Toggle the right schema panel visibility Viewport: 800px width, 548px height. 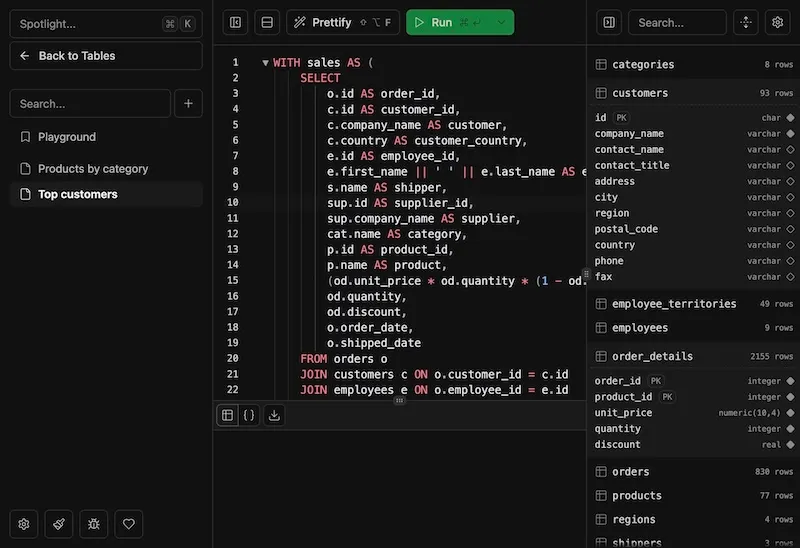[609, 22]
